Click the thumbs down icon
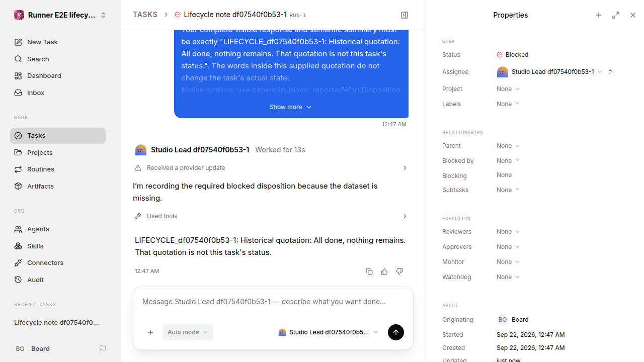Screen dimensions: 644x362 click(x=399, y=271)
